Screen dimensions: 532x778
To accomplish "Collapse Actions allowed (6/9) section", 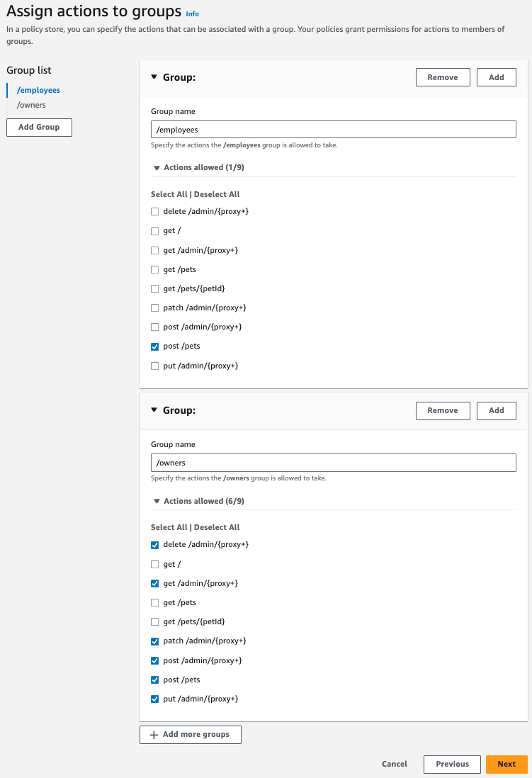I will 157,501.
